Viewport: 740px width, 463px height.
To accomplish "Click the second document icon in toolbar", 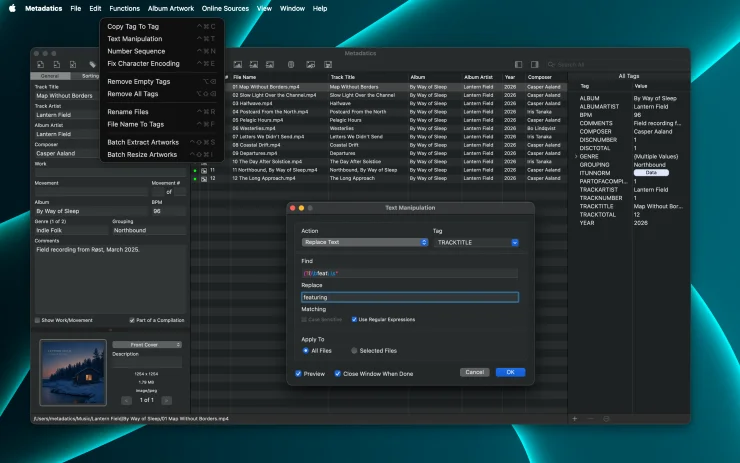I will coord(57,65).
